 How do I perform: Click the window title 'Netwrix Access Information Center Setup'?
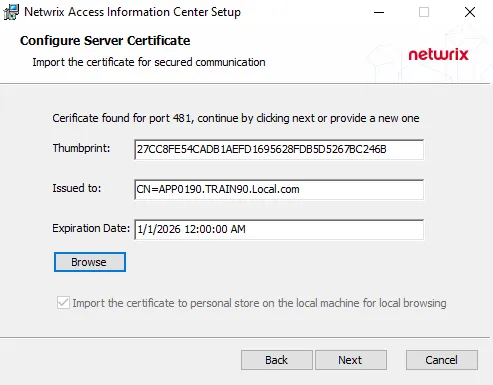pos(132,12)
